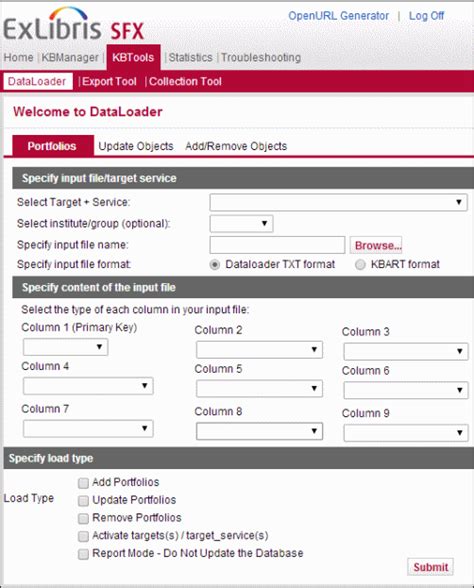Open the Statistics menu item
Screen dimensions: 474x588
[x=190, y=57]
